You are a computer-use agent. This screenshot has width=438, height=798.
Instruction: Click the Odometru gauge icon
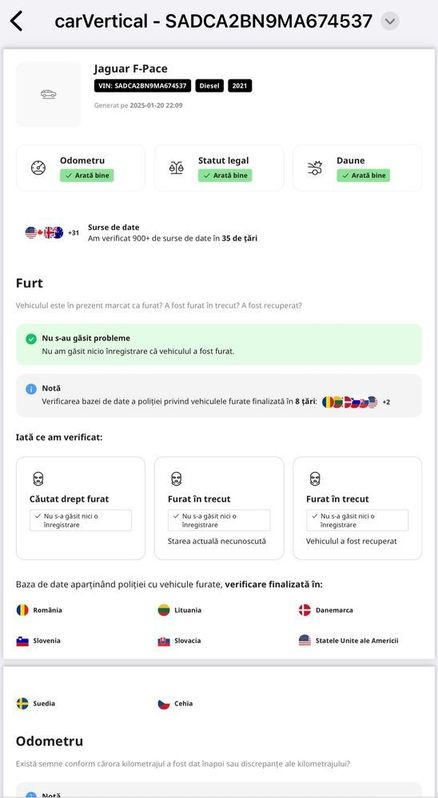pos(38,168)
